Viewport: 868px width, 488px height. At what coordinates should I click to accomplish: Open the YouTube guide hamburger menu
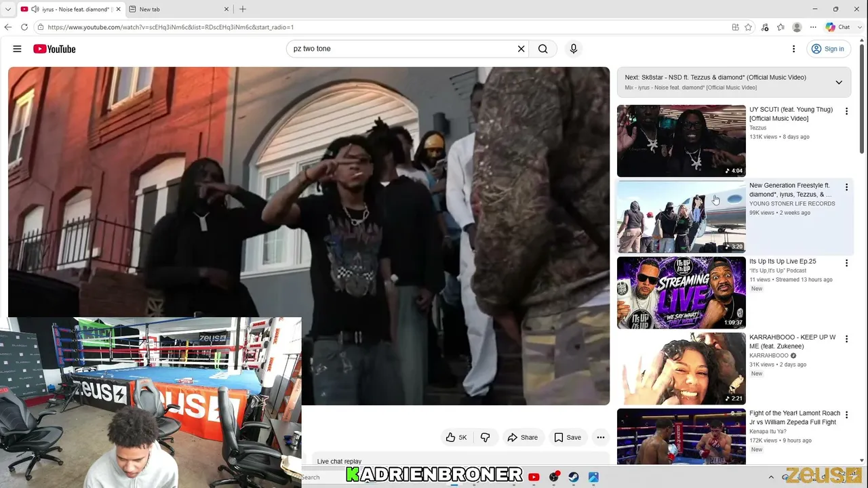pyautogui.click(x=17, y=49)
